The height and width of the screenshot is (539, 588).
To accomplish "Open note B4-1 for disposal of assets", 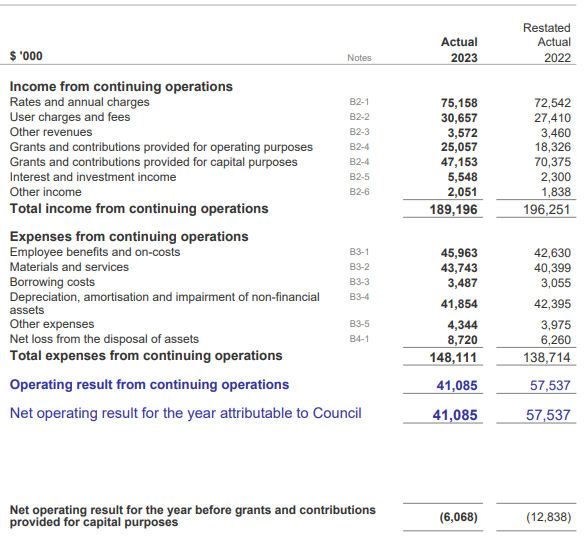I will pos(359,339).
